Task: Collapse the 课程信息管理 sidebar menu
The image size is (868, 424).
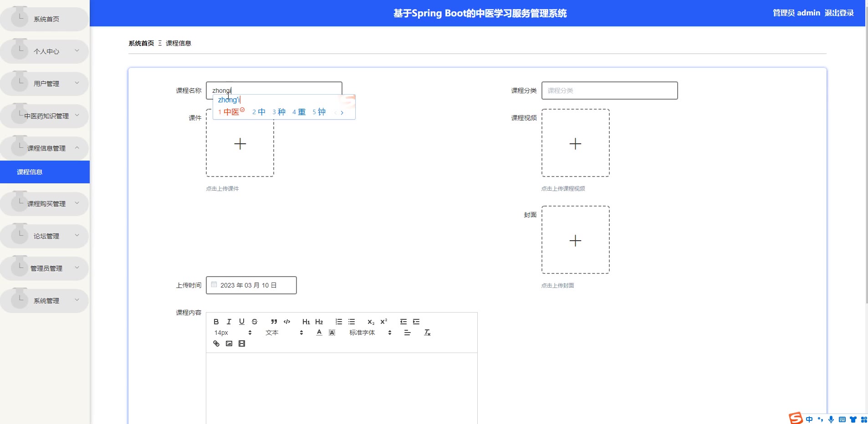Action: tap(44, 148)
